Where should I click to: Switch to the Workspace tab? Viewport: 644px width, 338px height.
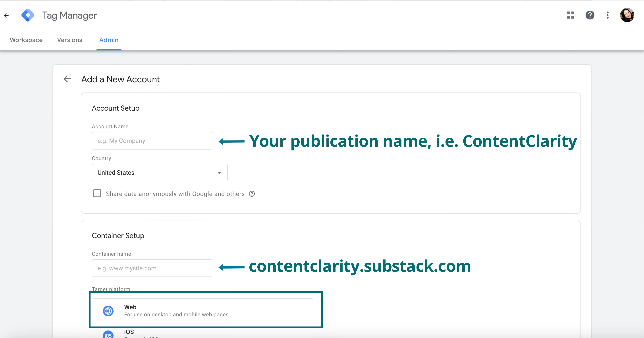[26, 40]
